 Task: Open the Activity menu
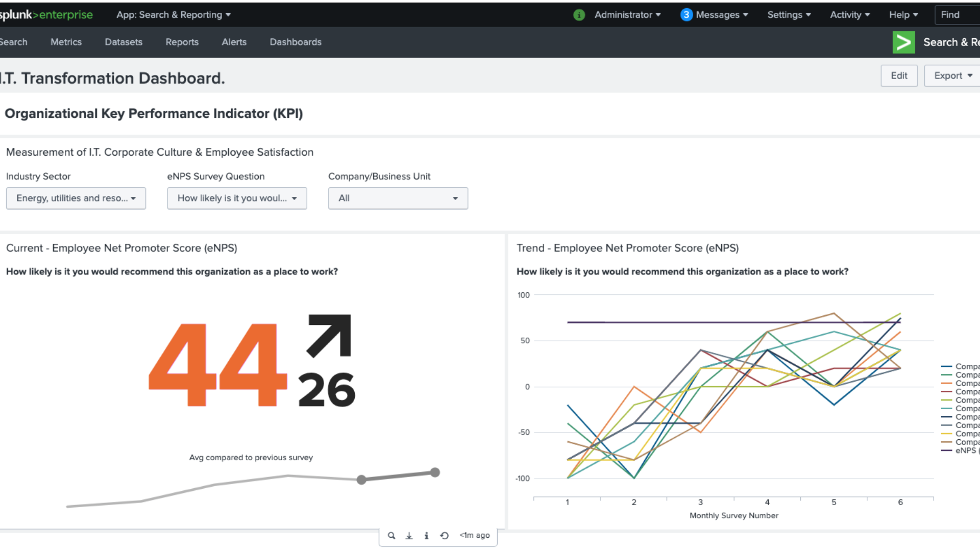pyautogui.click(x=850, y=15)
